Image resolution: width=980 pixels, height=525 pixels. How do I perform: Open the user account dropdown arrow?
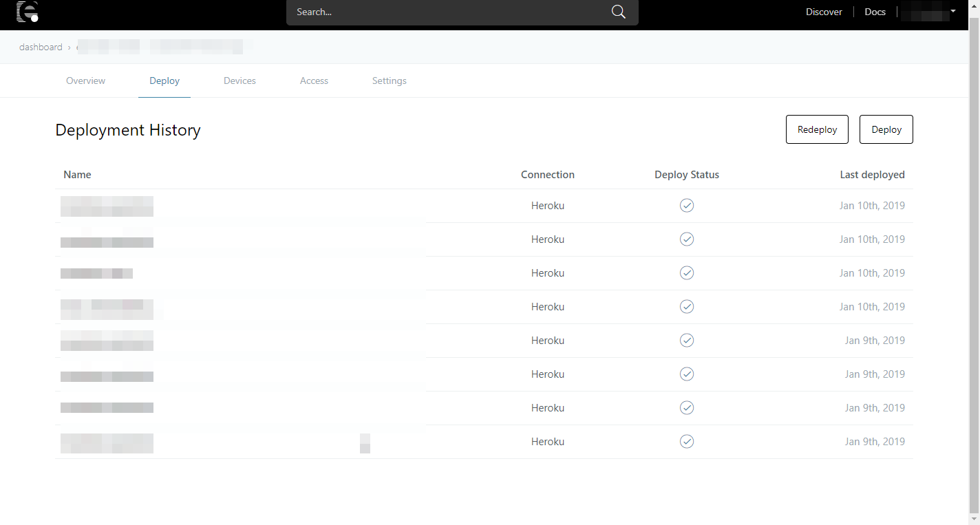coord(953,12)
